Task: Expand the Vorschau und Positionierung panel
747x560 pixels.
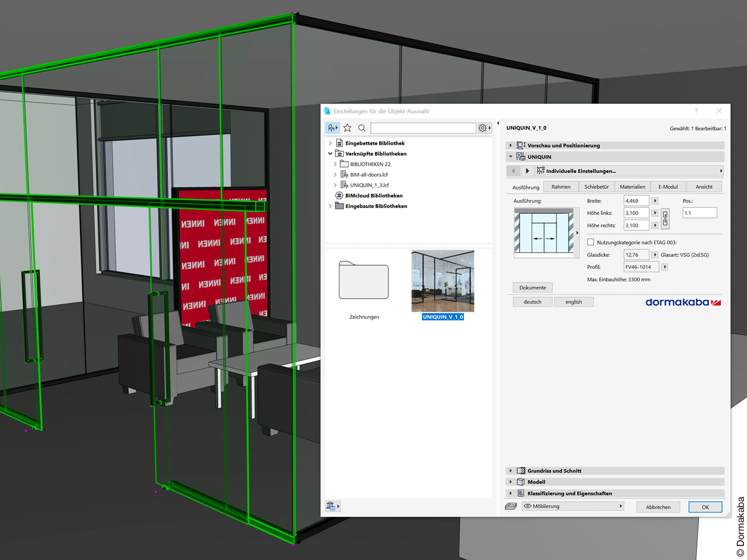Action: [511, 146]
